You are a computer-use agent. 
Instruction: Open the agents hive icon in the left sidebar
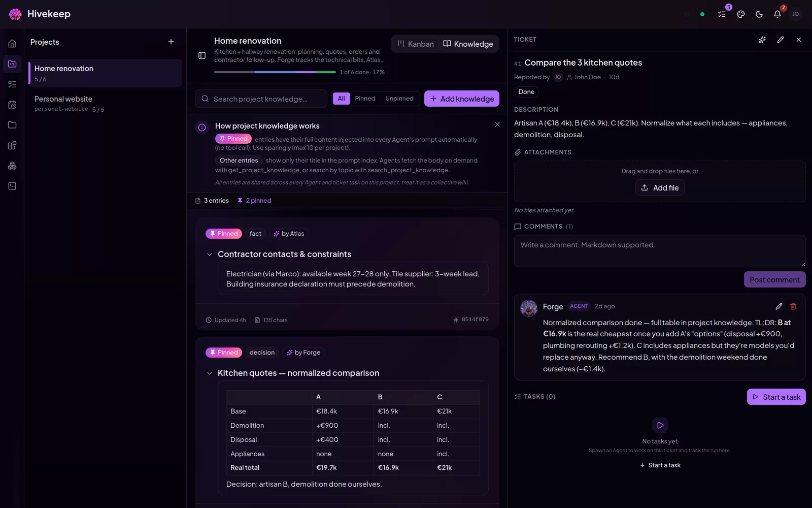pyautogui.click(x=12, y=166)
